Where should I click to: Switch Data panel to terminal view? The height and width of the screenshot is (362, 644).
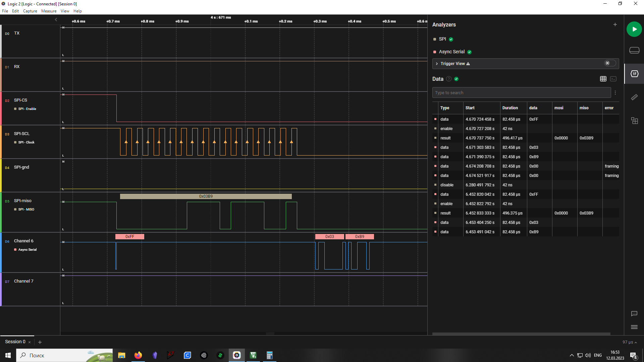coord(613,79)
